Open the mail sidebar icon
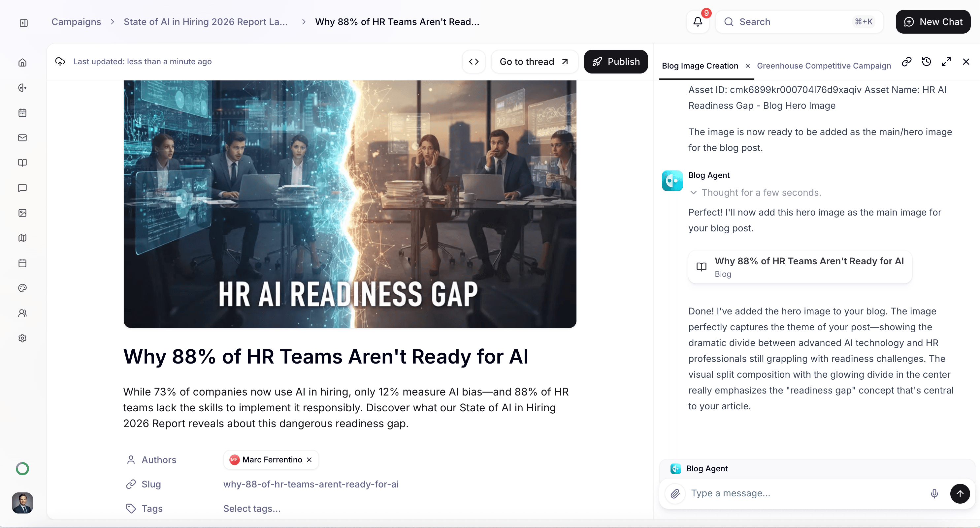This screenshot has height=528, width=980. coord(22,138)
